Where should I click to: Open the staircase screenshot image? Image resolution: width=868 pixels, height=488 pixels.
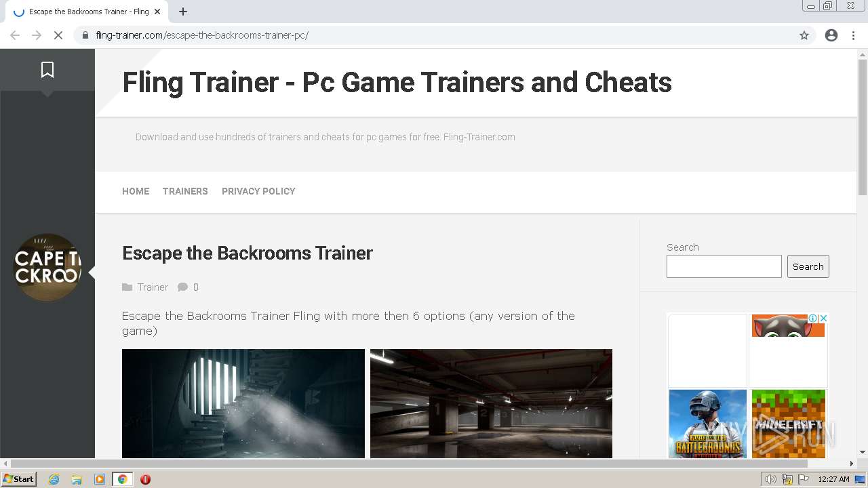(243, 403)
